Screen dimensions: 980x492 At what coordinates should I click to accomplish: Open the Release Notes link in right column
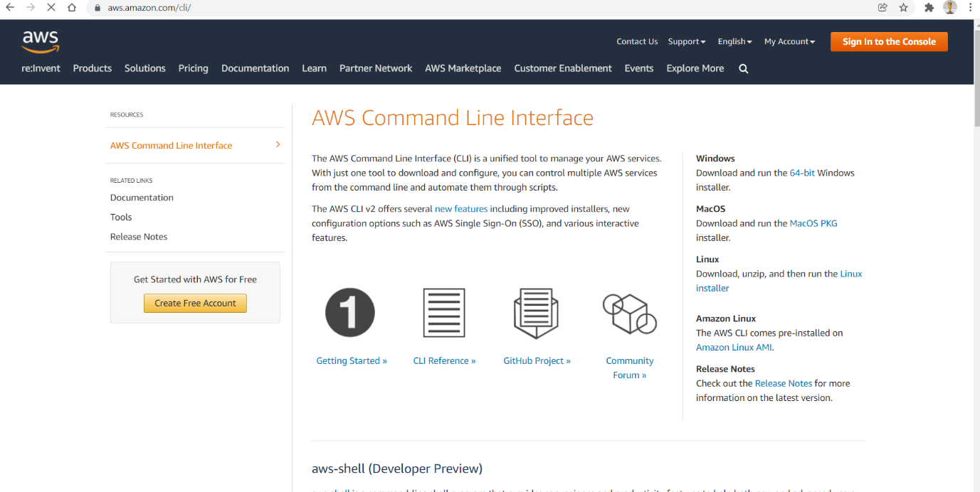coord(784,383)
